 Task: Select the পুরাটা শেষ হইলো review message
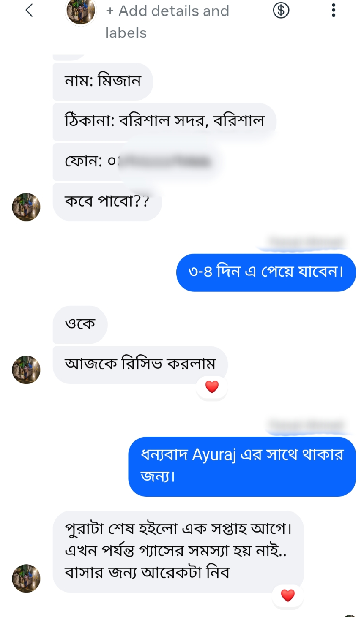pyautogui.click(x=178, y=552)
